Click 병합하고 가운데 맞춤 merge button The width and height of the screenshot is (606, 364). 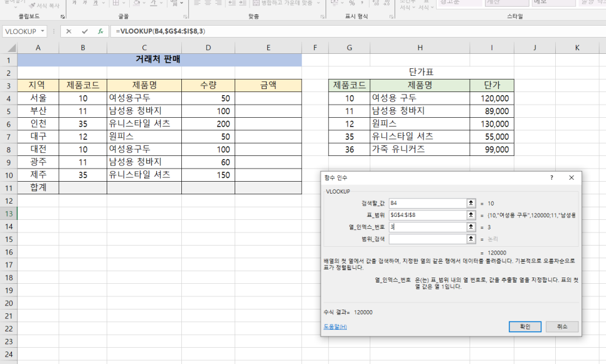283,3
